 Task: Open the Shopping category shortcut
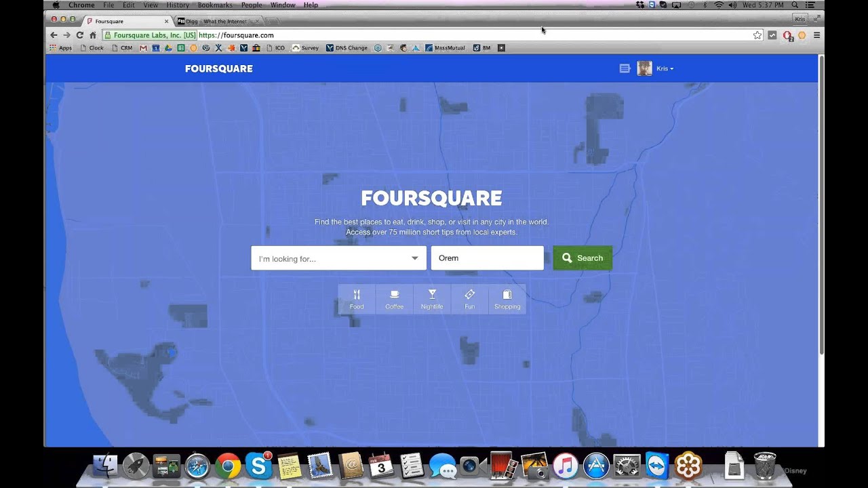(507, 299)
